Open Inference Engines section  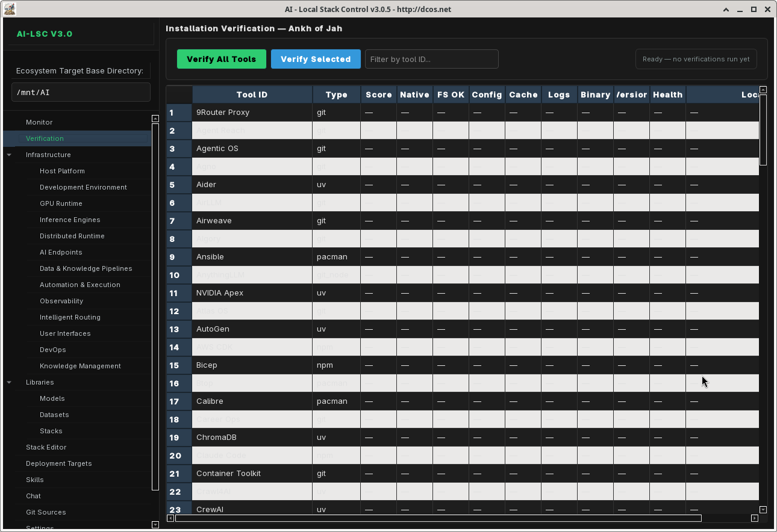click(x=70, y=220)
